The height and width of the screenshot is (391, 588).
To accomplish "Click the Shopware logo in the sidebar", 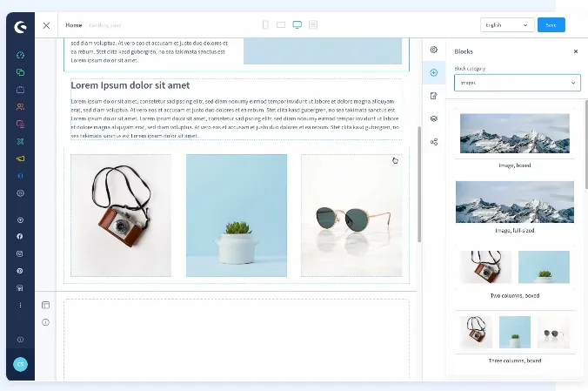I will (x=20, y=27).
